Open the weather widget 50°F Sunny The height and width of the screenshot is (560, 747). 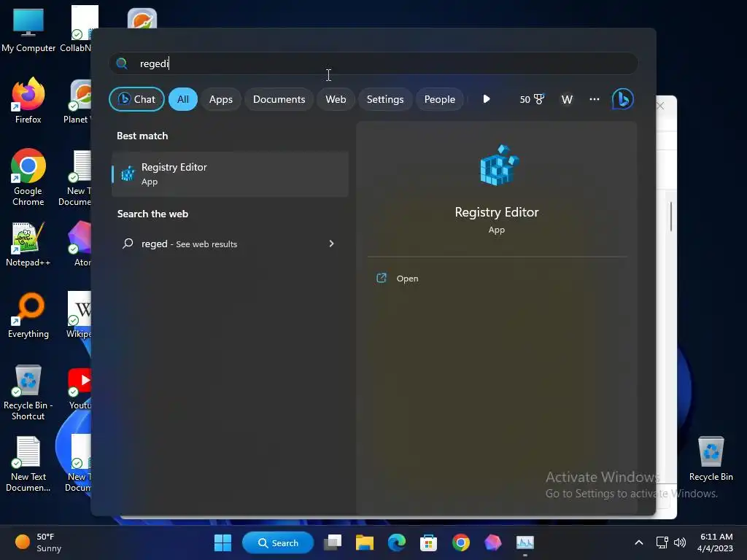(38, 542)
